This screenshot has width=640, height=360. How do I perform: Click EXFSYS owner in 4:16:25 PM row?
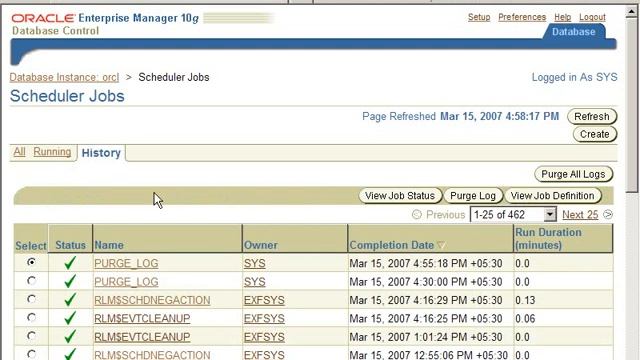(264, 319)
